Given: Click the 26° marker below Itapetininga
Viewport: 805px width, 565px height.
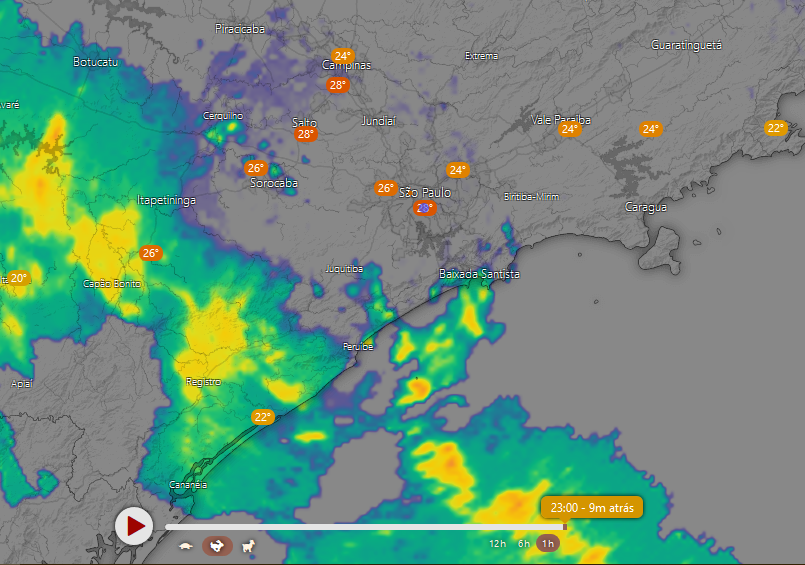Looking at the screenshot, I should point(150,253).
